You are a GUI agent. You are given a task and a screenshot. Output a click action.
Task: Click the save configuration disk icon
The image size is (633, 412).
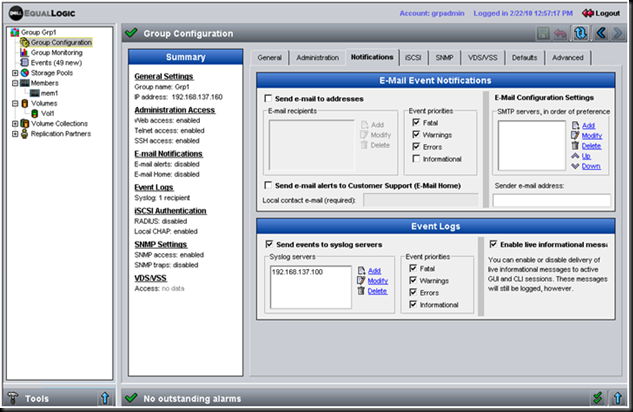click(x=543, y=33)
